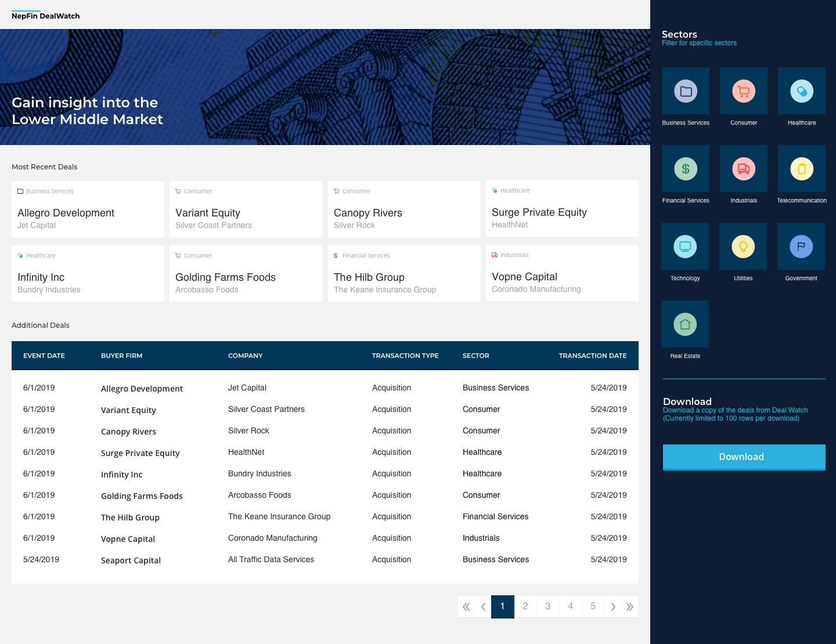Open The Hilb Group table row link
The width and height of the screenshot is (836, 644).
pos(130,518)
